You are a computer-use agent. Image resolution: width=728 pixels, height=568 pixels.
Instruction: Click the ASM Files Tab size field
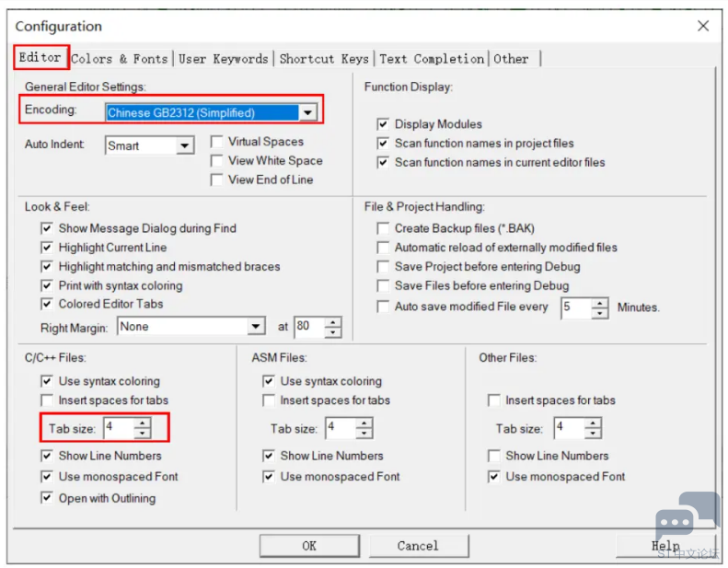tap(341, 427)
